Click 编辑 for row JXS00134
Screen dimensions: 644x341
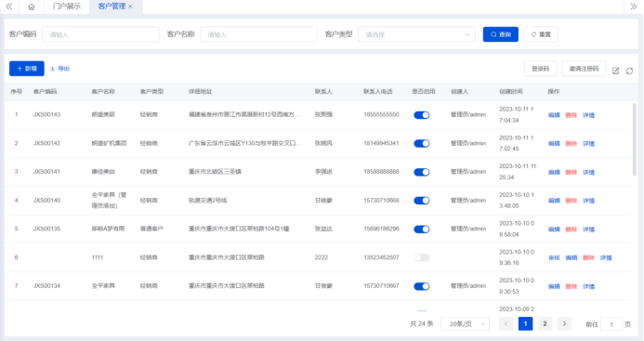click(554, 287)
